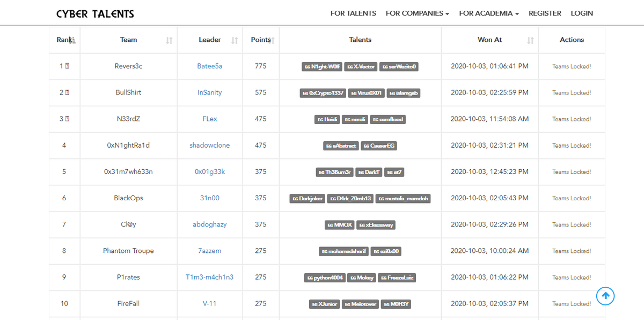Go to the Register page

[545, 13]
